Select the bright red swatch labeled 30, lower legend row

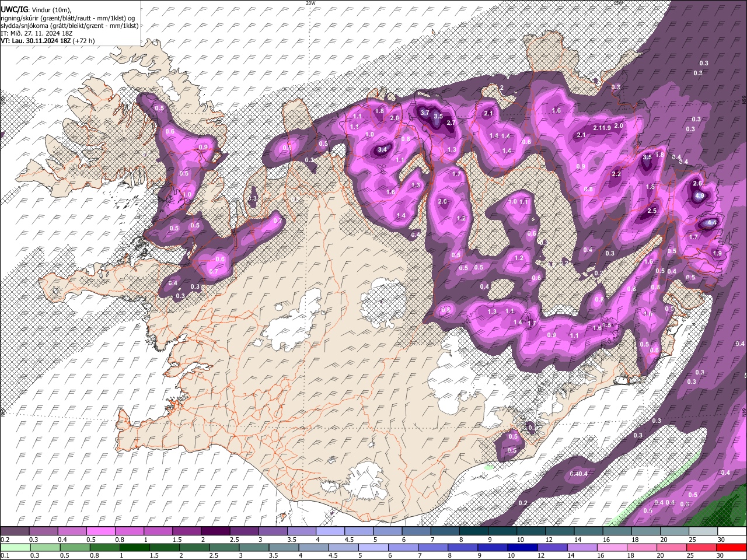(731, 547)
